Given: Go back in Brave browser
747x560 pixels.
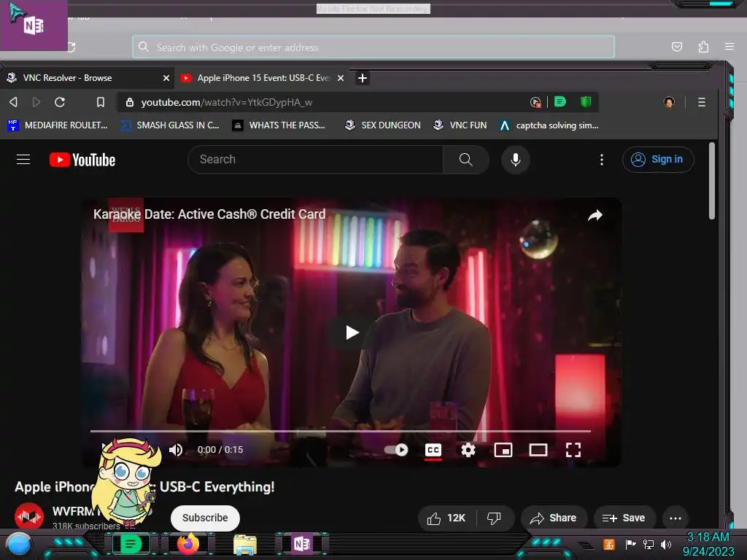Looking at the screenshot, I should click(x=13, y=102).
